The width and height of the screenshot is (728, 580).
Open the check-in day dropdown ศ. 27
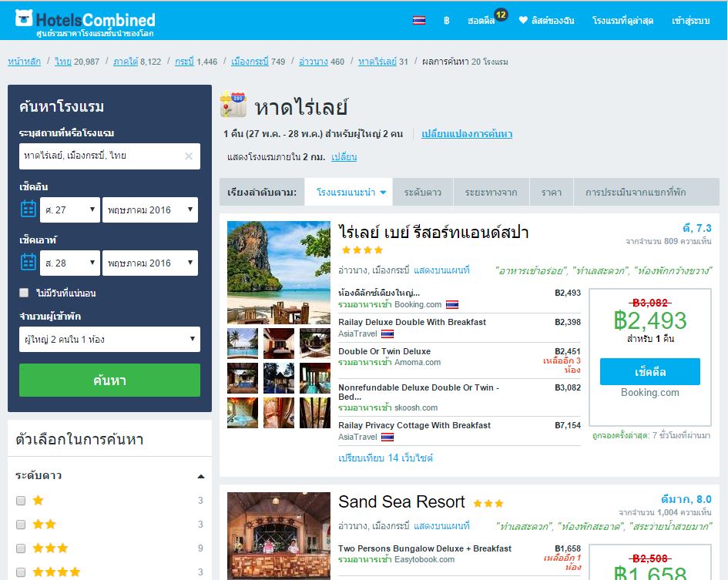70,210
